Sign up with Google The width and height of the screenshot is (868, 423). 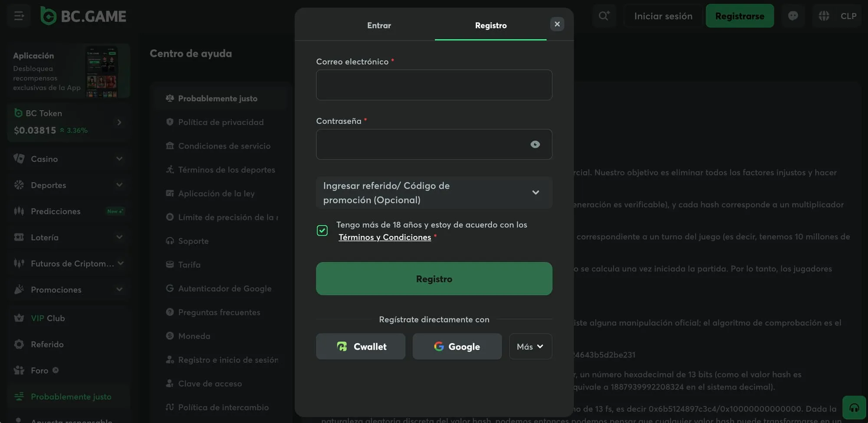(x=457, y=346)
